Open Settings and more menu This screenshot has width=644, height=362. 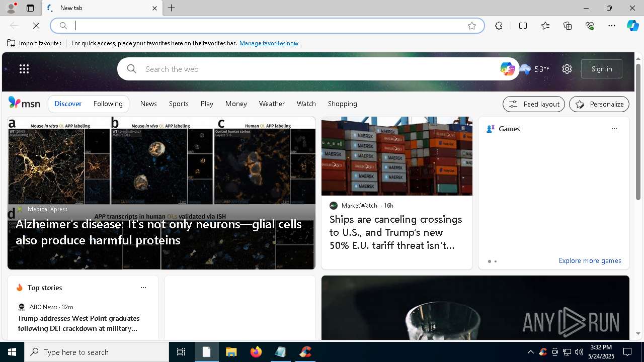point(612,26)
